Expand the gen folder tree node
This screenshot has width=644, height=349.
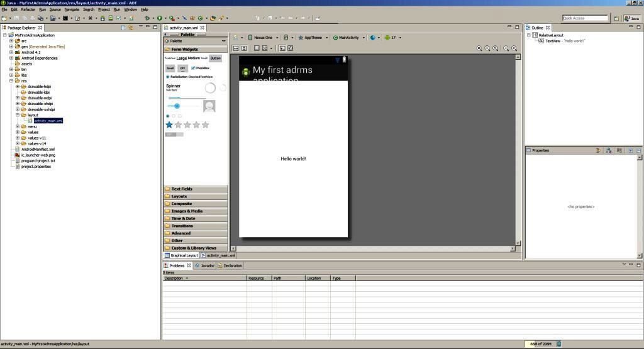click(11, 47)
